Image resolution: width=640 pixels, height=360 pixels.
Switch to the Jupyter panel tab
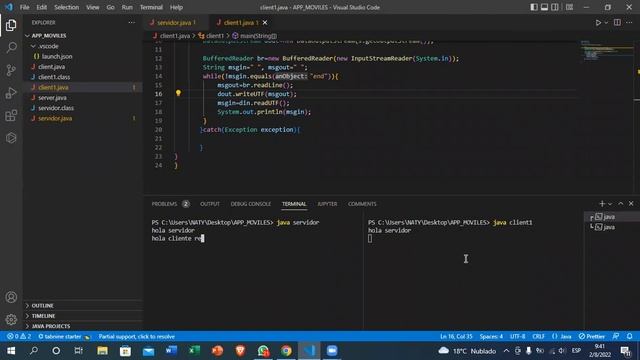[x=327, y=204]
